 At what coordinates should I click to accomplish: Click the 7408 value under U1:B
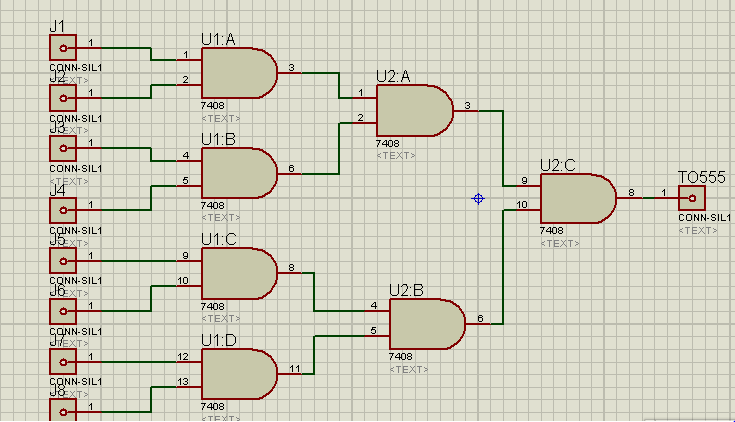[212, 205]
